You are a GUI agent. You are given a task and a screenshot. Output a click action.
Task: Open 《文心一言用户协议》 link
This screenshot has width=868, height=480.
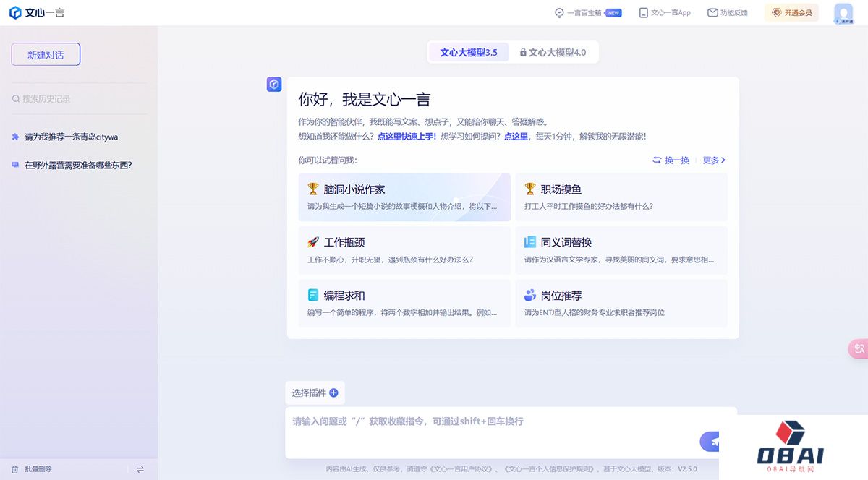point(461,468)
